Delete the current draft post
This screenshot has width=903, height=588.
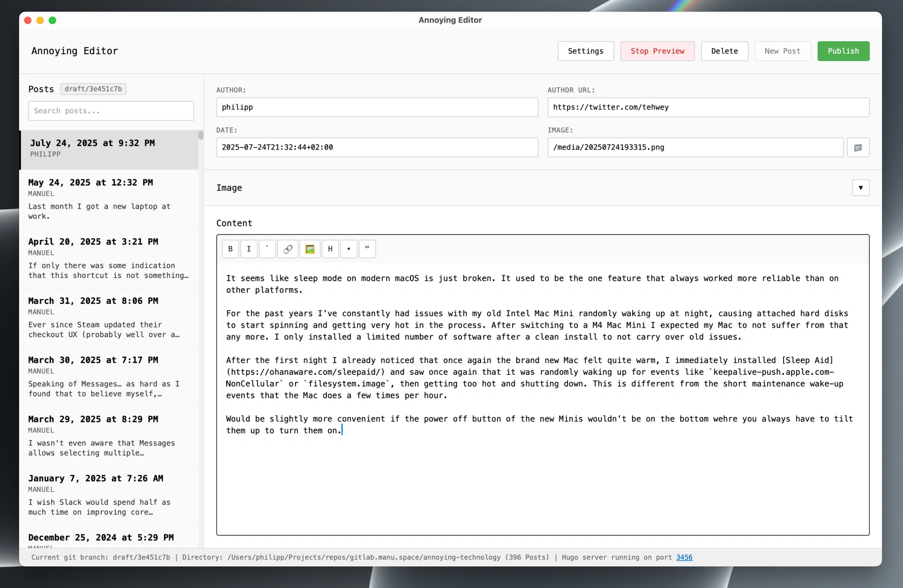(x=724, y=51)
